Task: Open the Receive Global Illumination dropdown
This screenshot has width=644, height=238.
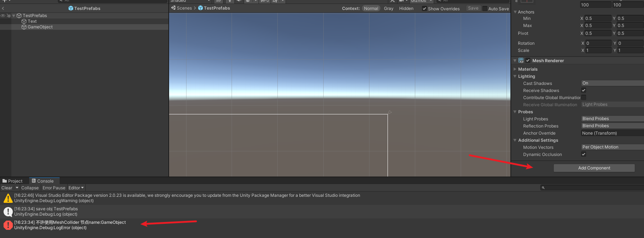Action: (612, 104)
